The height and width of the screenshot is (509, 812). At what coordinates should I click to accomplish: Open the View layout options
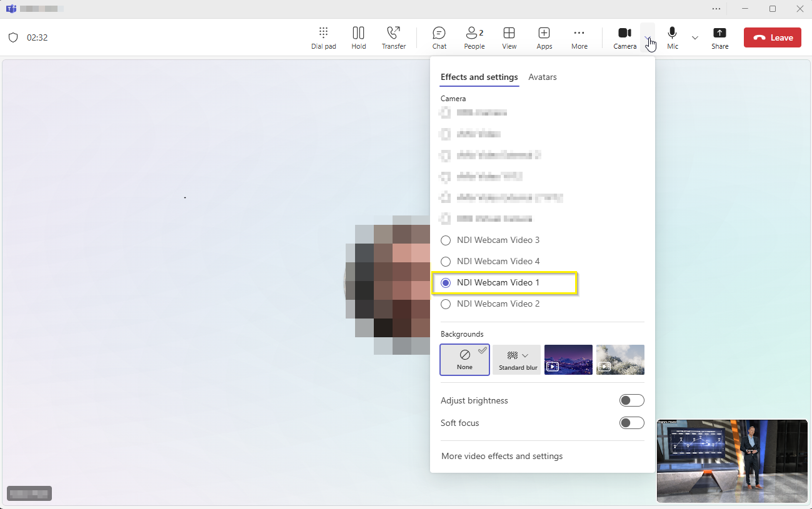point(509,37)
